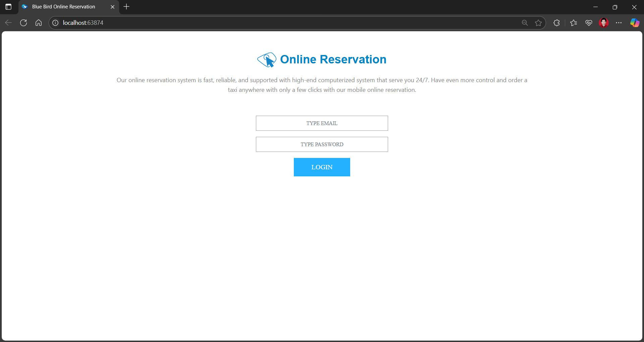Select the Blue Bird Online Reservation tab
This screenshot has height=342, width=644.
click(64, 7)
